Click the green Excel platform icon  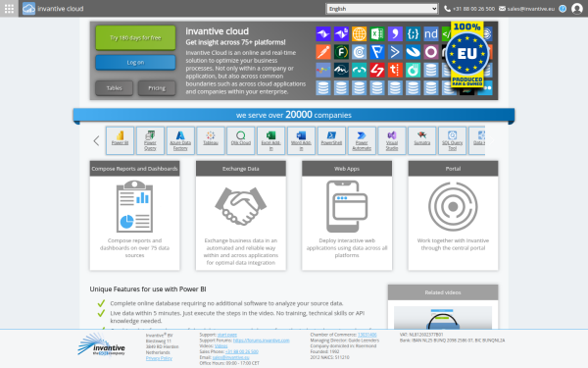377,33
